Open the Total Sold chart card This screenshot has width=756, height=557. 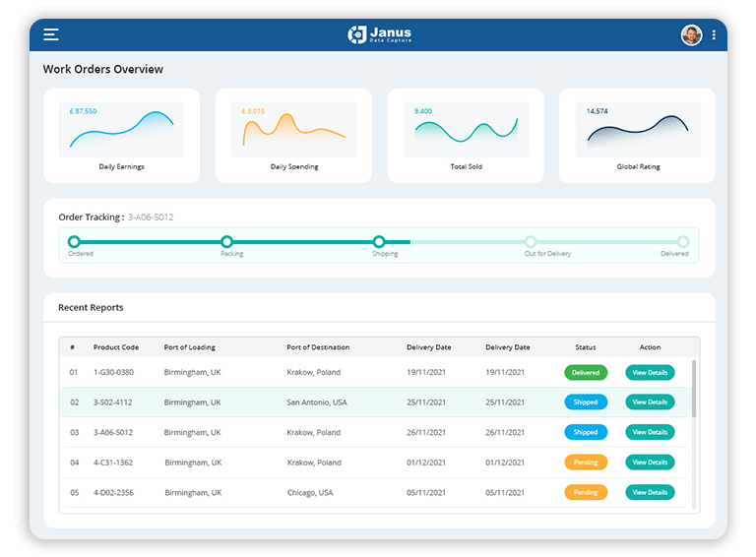(466, 135)
